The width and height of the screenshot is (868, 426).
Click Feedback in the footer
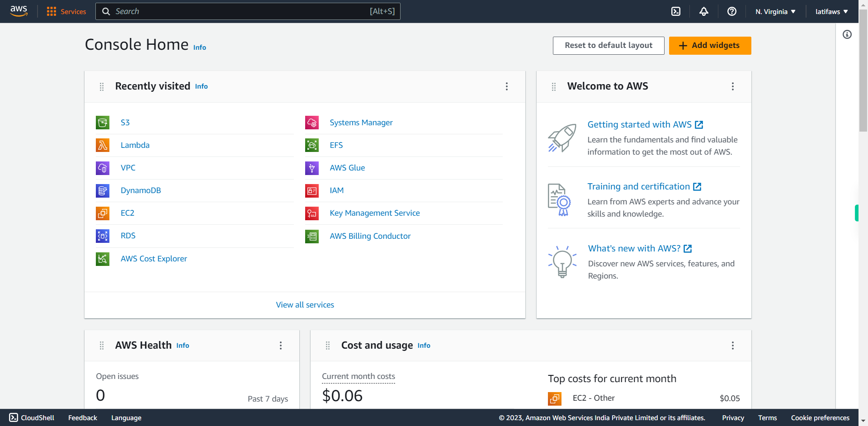click(x=83, y=418)
